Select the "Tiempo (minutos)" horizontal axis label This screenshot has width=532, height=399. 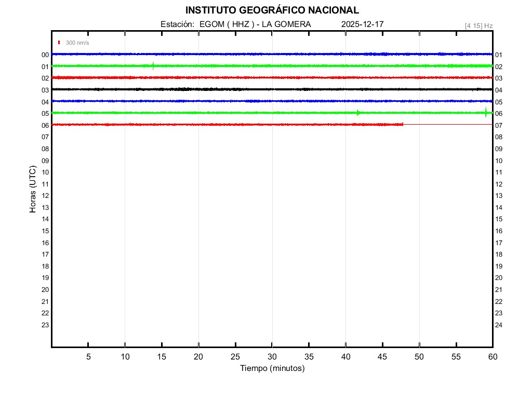point(272,368)
